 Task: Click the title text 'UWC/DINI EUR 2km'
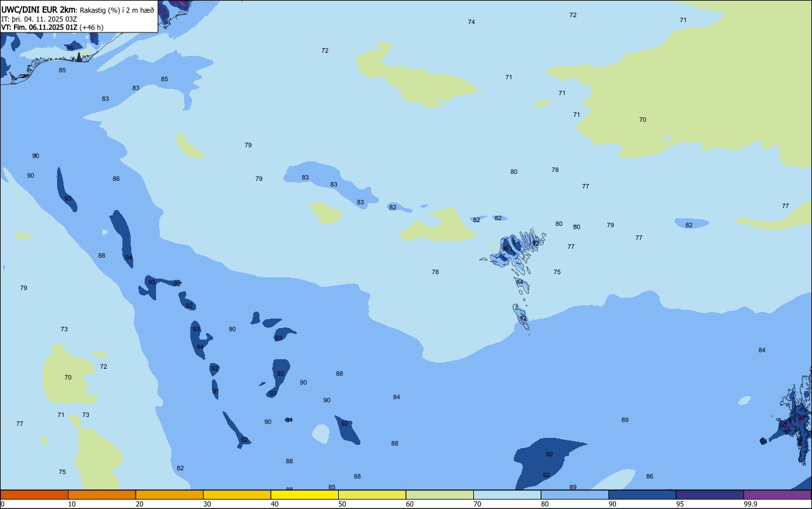point(38,10)
